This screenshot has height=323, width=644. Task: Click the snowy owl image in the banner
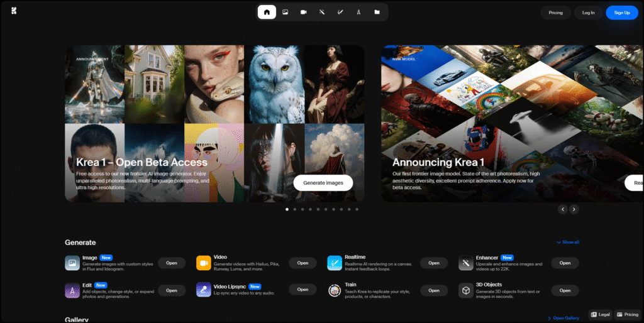274,84
